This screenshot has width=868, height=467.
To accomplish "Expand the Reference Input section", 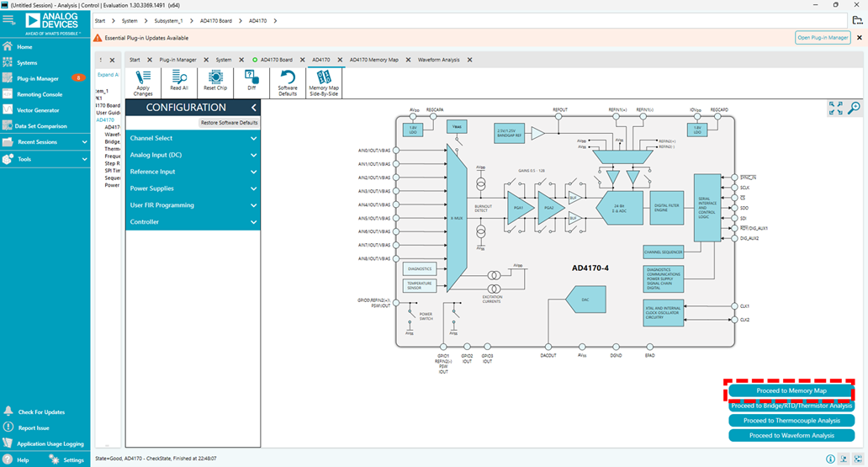I will coord(193,172).
